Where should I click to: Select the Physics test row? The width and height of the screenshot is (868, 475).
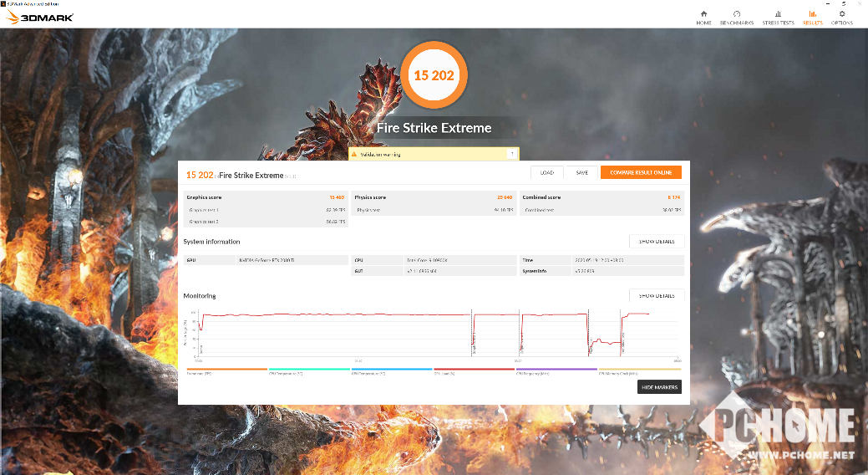pos(434,210)
